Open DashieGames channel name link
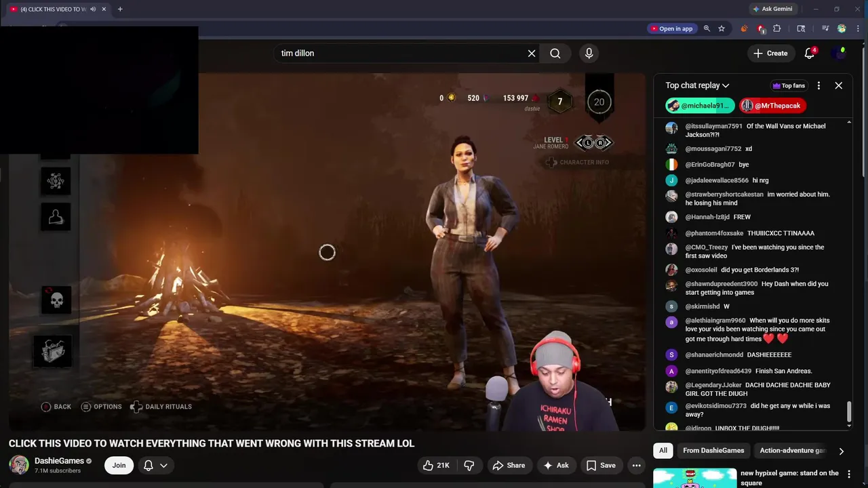 tap(59, 461)
